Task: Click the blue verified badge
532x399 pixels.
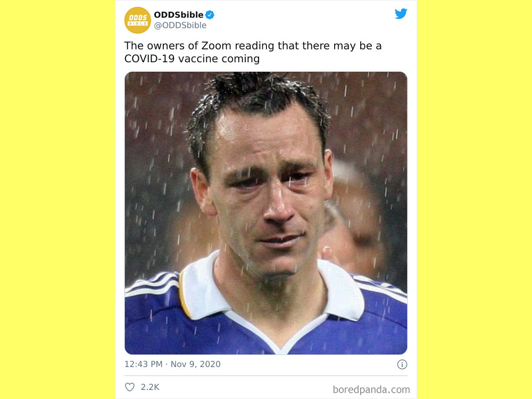Action: [x=210, y=15]
